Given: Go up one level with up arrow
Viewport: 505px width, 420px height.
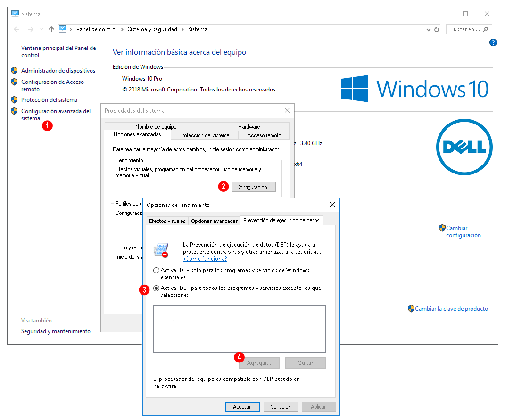Looking at the screenshot, I should click(x=51, y=29).
